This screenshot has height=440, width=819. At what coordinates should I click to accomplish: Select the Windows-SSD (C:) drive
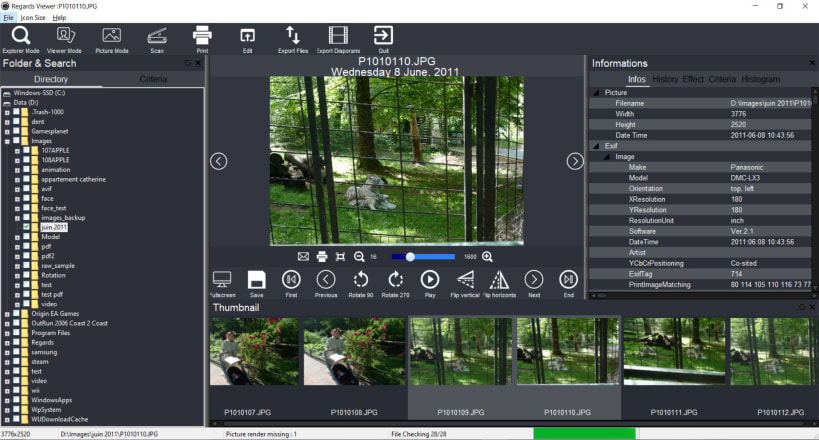coord(39,93)
